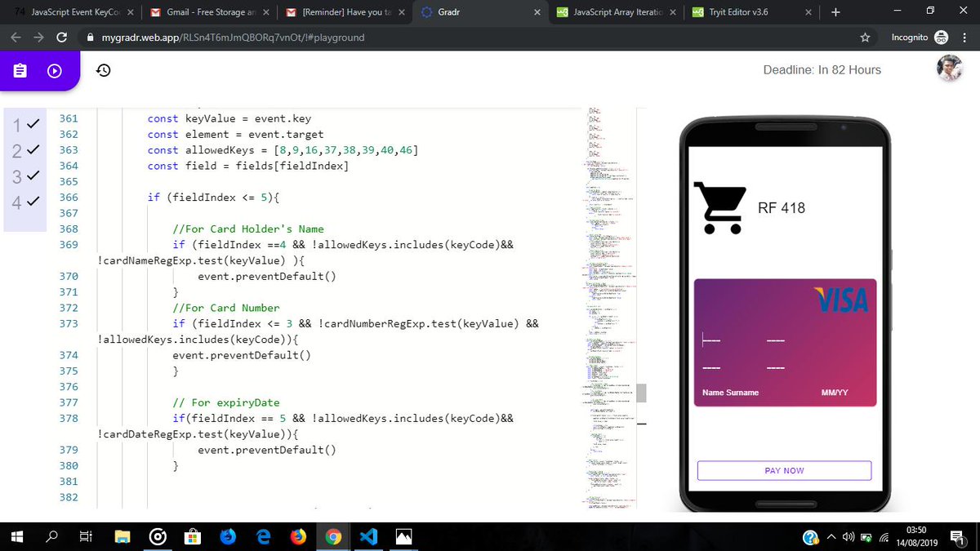Click the 'RF 418' total amount

point(782,208)
